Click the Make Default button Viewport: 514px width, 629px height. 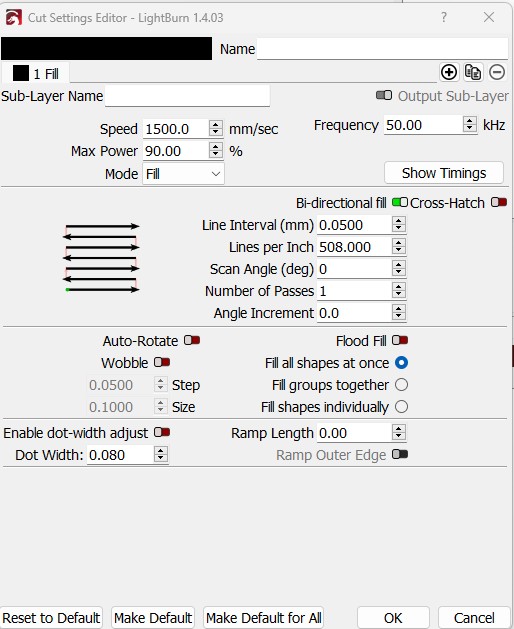(x=153, y=618)
